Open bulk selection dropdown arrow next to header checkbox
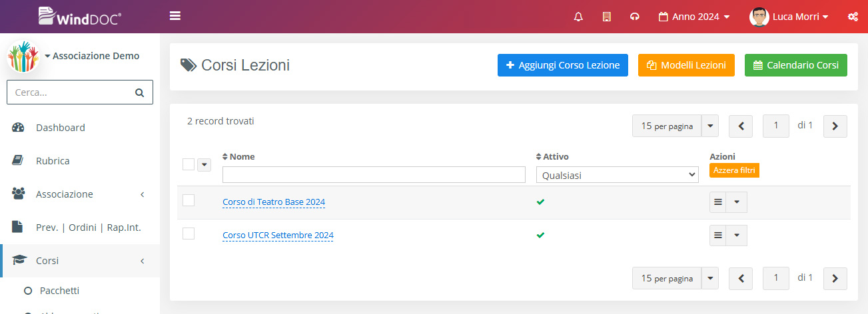The width and height of the screenshot is (868, 314). (x=204, y=164)
